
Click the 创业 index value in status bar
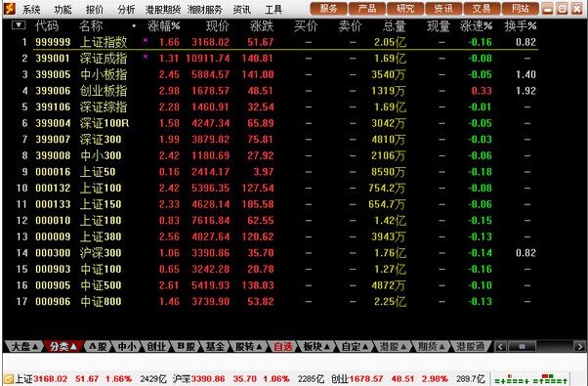[366, 379]
